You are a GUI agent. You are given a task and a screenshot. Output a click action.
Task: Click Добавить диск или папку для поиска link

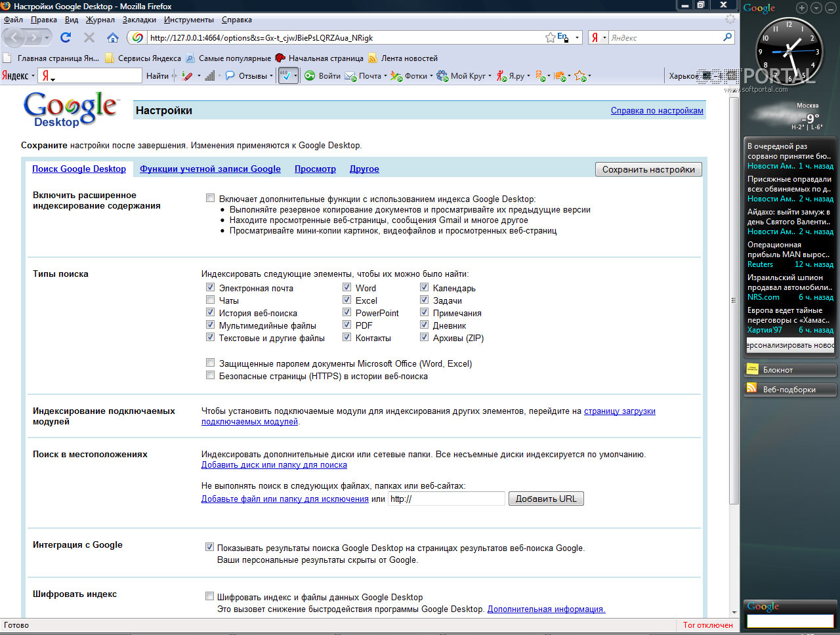tap(274, 464)
